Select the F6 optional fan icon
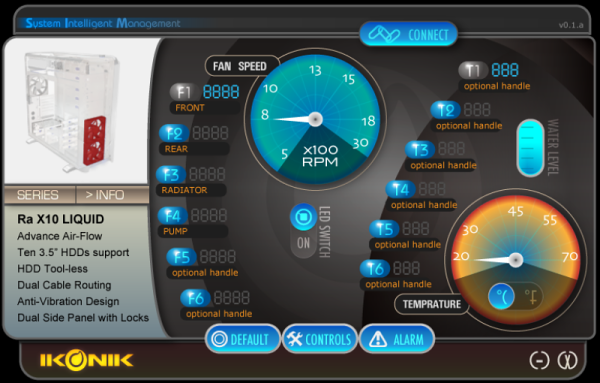 tap(196, 298)
